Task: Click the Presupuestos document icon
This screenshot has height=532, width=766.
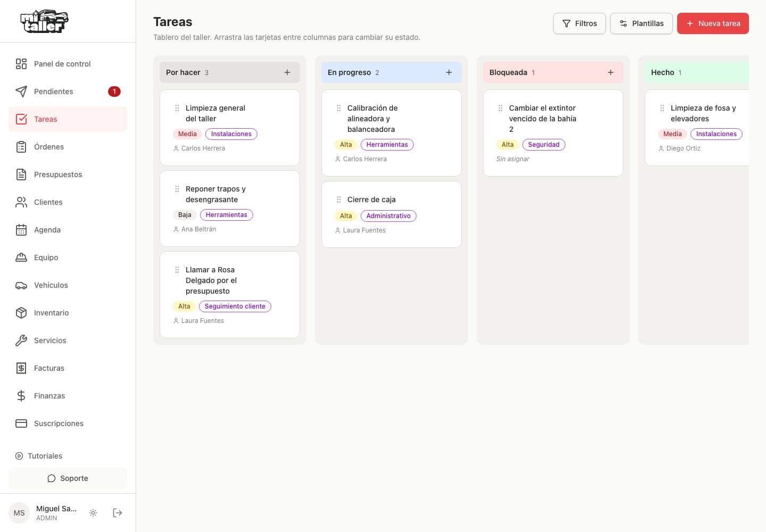Action: pyautogui.click(x=21, y=174)
